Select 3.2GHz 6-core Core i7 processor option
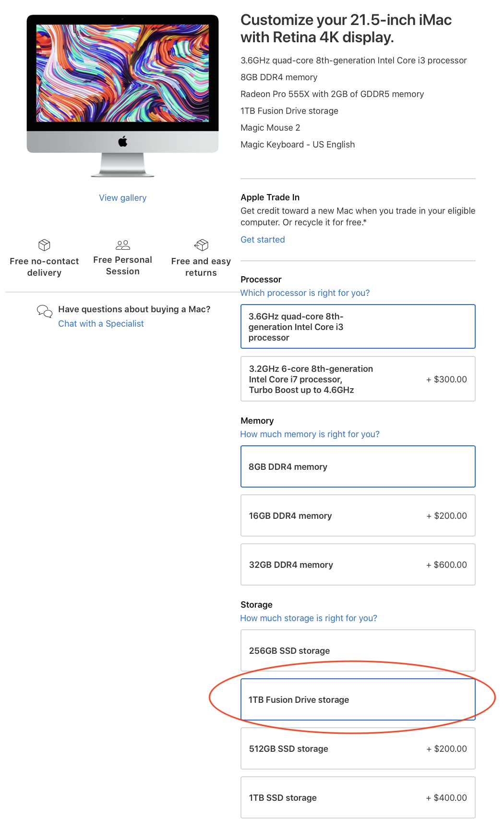 point(358,379)
